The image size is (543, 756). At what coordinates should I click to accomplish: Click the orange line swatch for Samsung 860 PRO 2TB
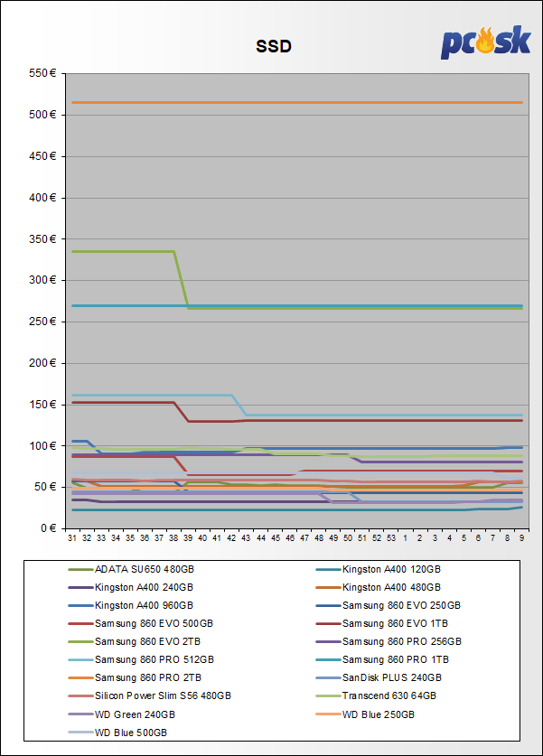[x=80, y=678]
